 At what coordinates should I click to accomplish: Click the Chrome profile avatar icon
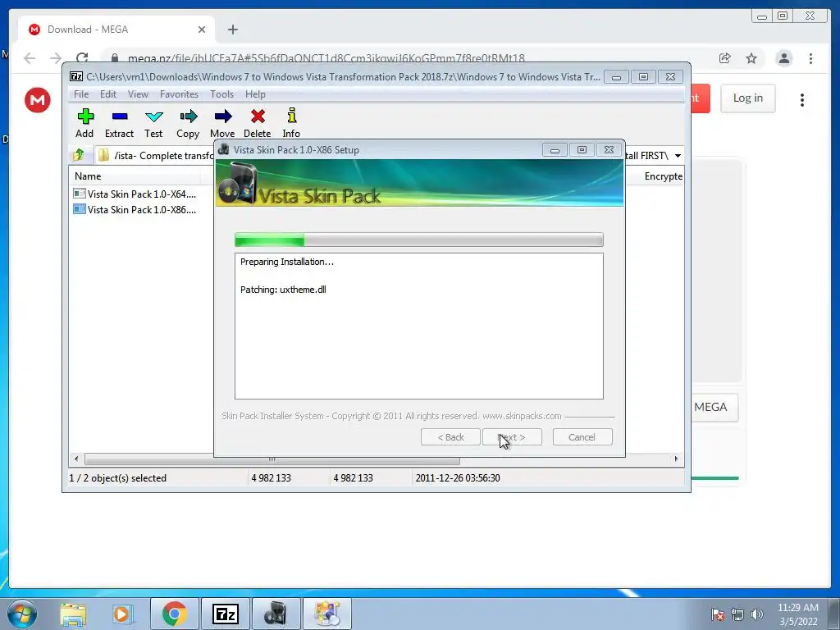(783, 58)
